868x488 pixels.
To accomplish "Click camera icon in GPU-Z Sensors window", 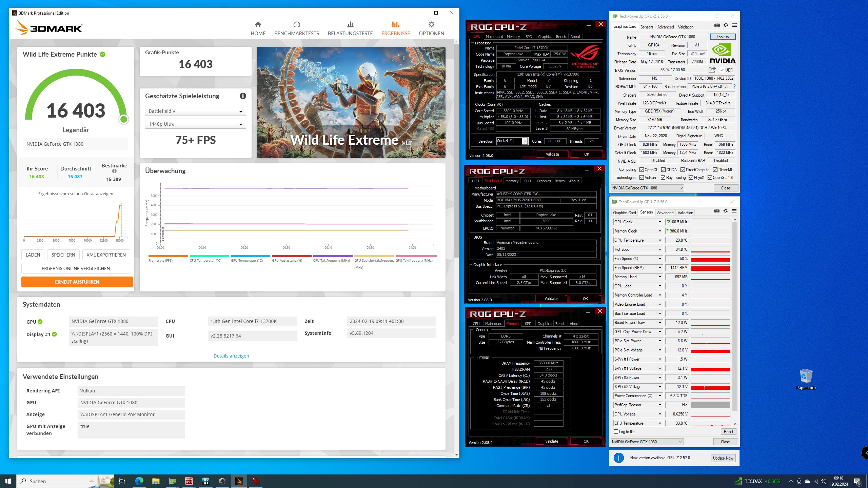I will click(x=716, y=211).
